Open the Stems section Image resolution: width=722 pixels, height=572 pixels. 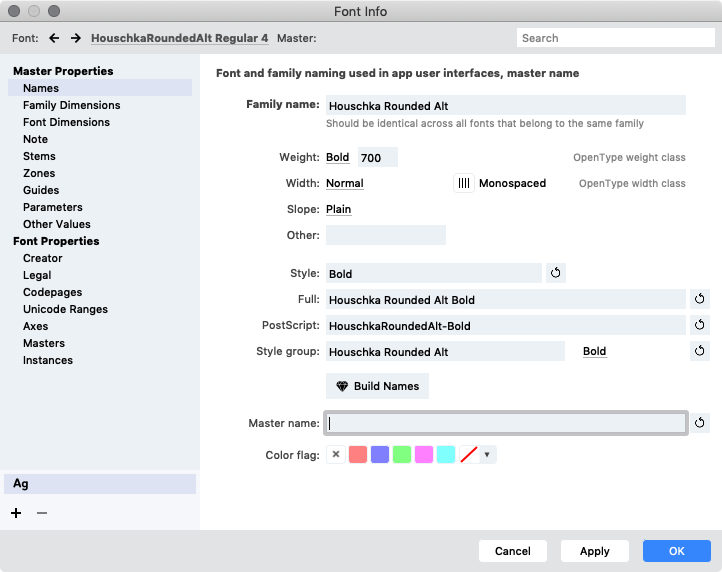(x=39, y=156)
